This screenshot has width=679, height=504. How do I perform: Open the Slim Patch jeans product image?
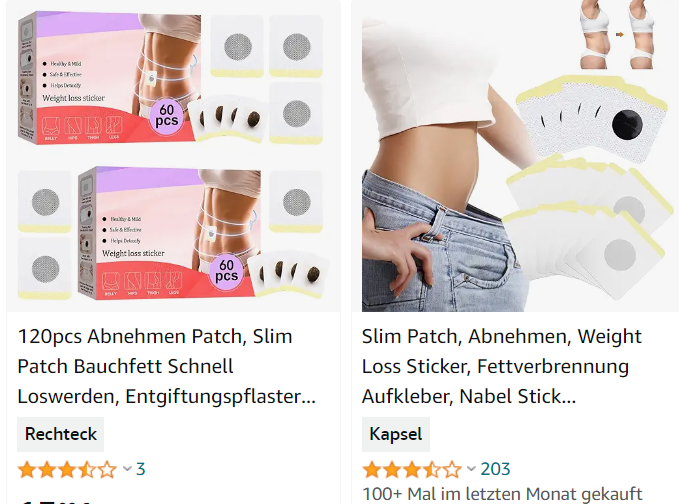[515, 156]
